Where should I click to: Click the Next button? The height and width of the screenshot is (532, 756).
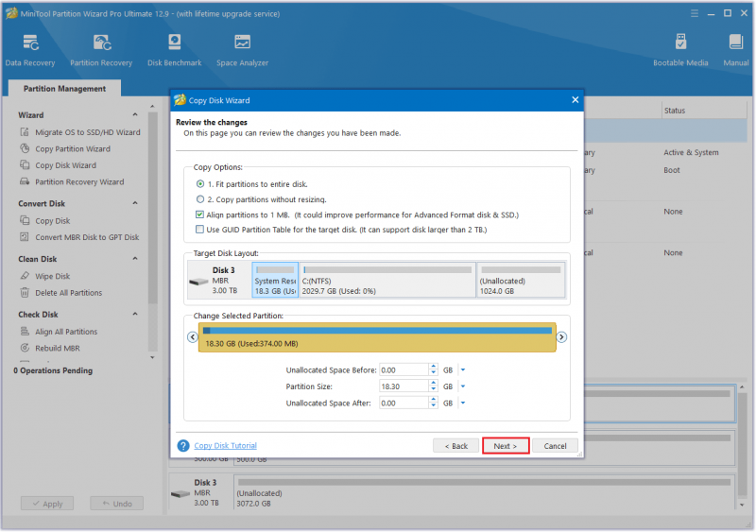tap(506, 446)
